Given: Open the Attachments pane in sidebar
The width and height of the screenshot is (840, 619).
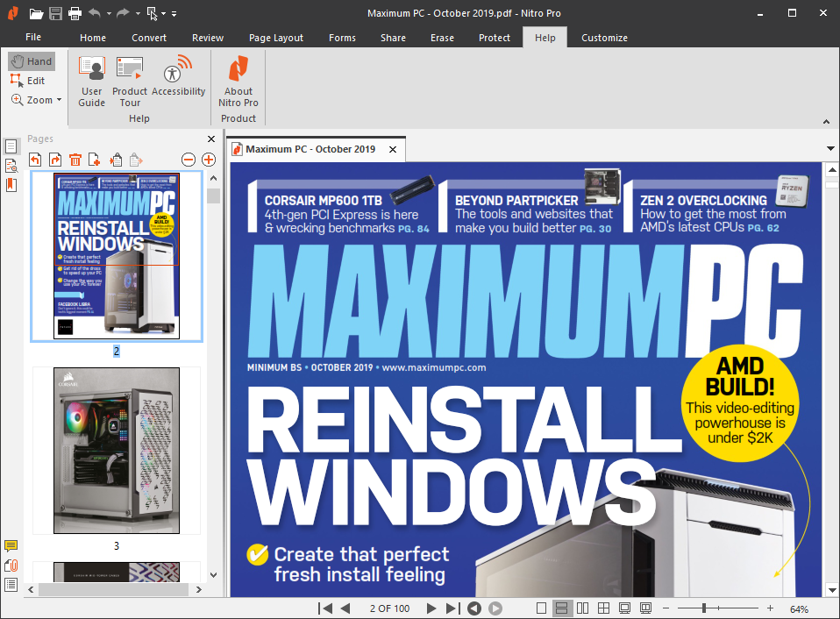Looking at the screenshot, I should (x=11, y=566).
